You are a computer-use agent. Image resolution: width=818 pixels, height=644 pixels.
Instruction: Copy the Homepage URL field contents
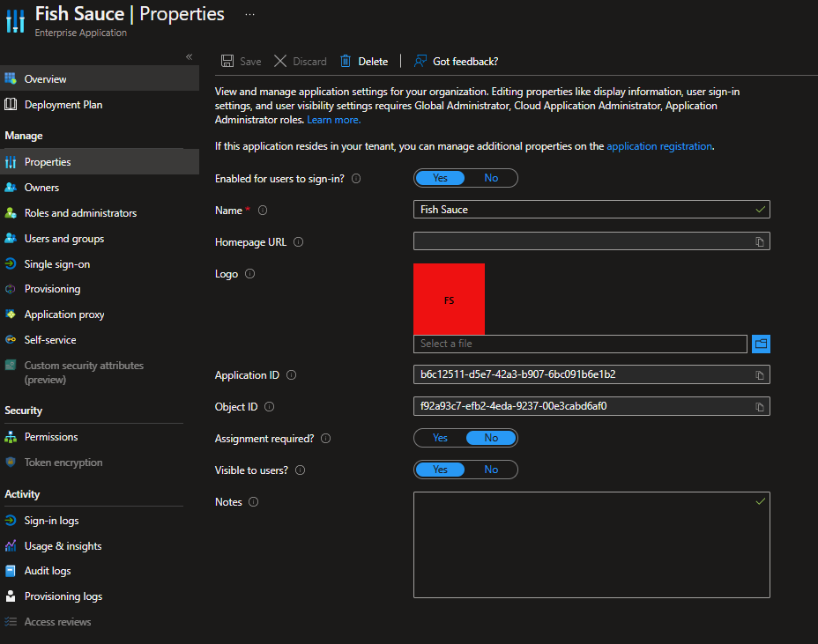pos(760,241)
